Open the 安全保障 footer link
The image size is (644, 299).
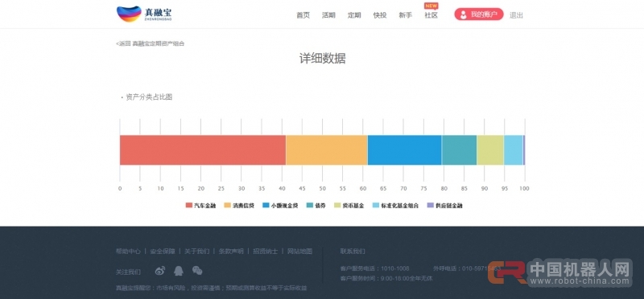(x=163, y=251)
